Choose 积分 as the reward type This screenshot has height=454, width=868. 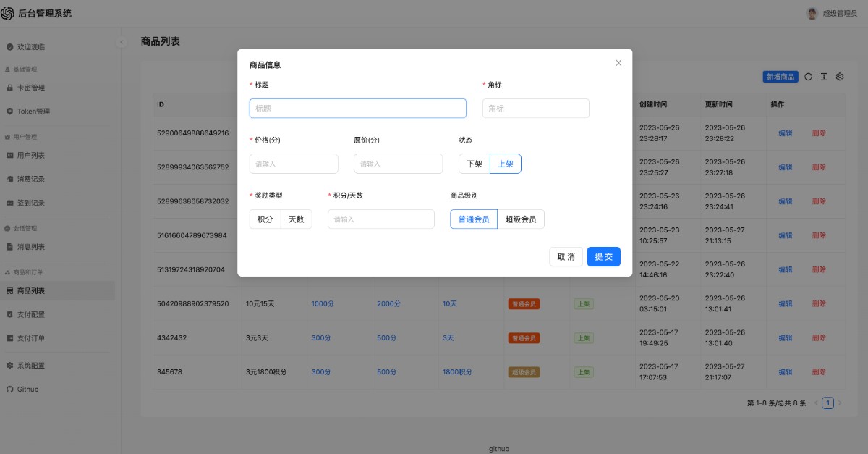point(265,219)
